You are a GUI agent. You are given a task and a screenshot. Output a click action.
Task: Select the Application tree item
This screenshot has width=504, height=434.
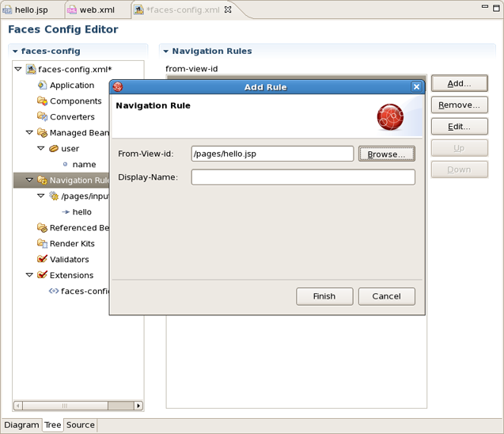pyautogui.click(x=72, y=86)
